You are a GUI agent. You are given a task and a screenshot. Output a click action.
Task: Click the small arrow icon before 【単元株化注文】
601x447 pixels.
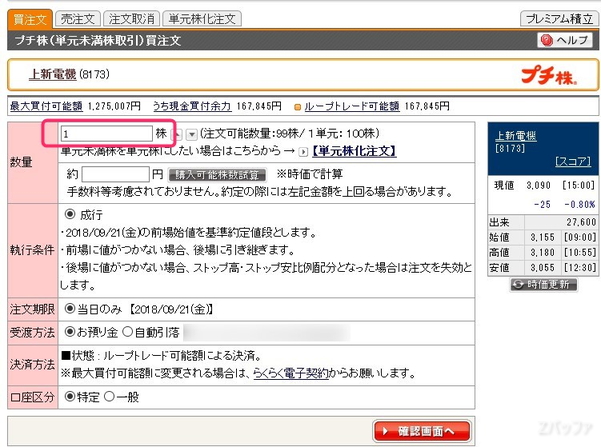click(x=303, y=152)
